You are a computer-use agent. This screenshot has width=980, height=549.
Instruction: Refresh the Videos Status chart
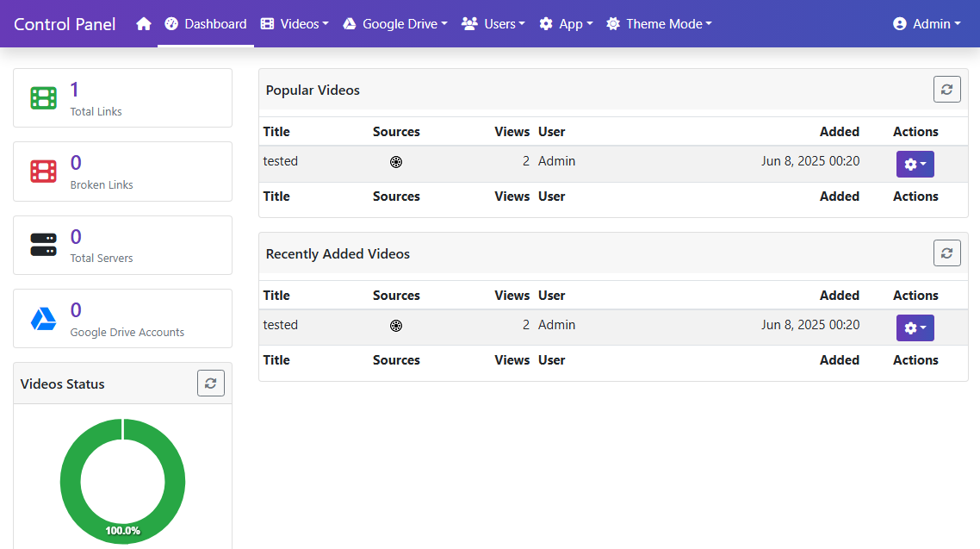point(210,384)
